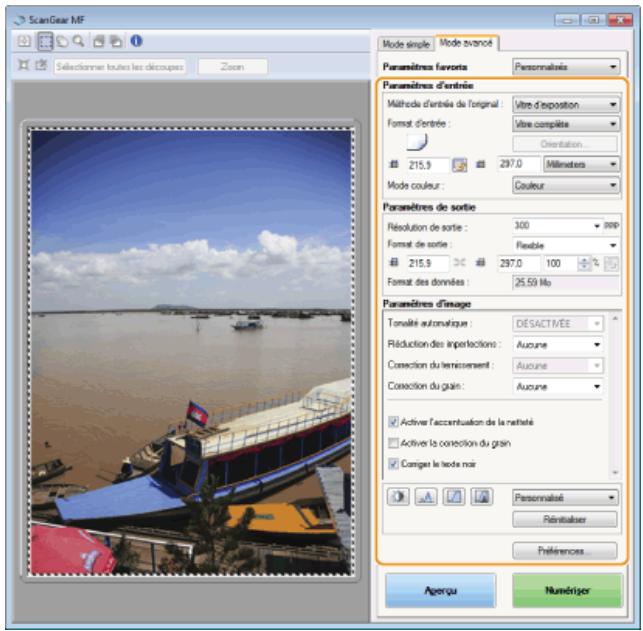This screenshot has height=631, width=643.
Task: Click 'Sélectionner toutes les découpes' button
Action: (120, 66)
